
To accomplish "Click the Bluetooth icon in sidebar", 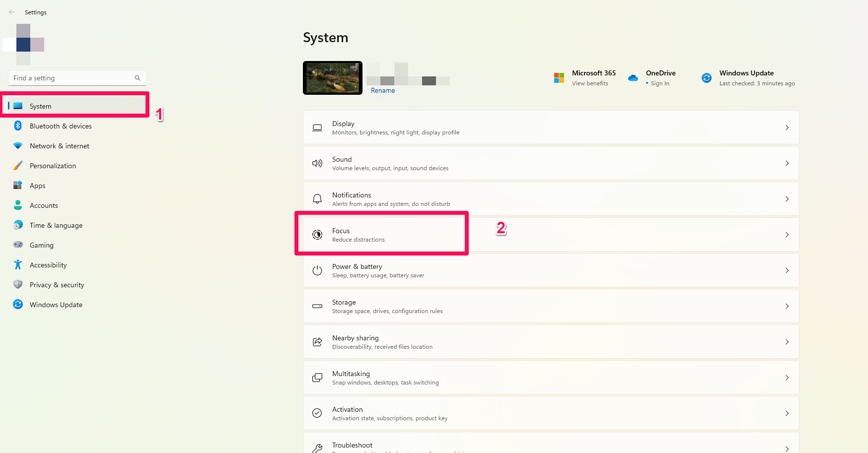I will click(x=18, y=126).
